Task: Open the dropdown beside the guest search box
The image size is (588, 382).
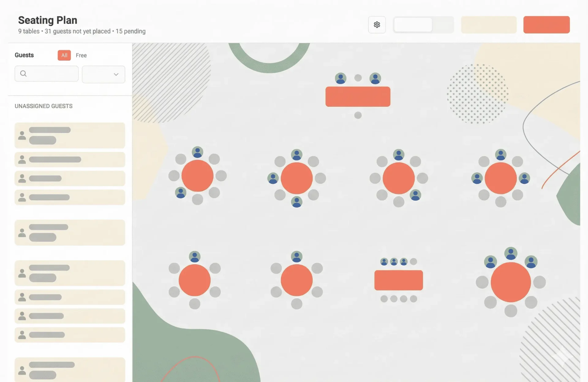Action: click(104, 74)
